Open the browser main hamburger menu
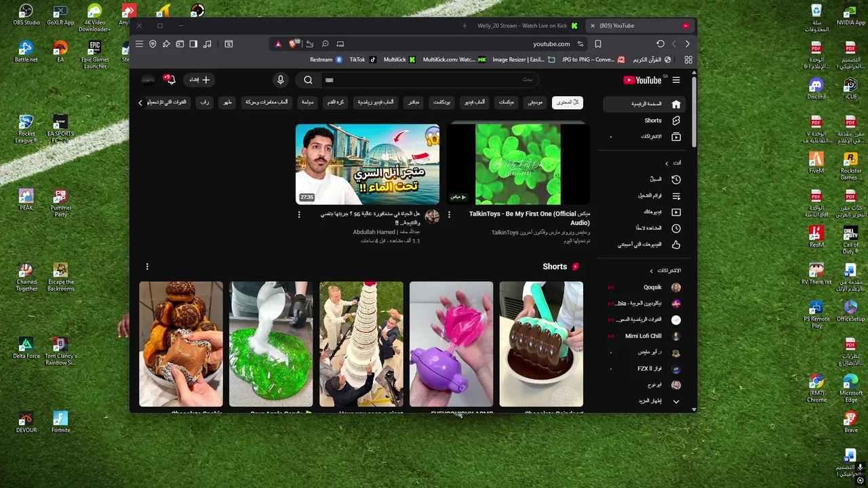Viewport: 868px width, 488px height. (x=139, y=43)
